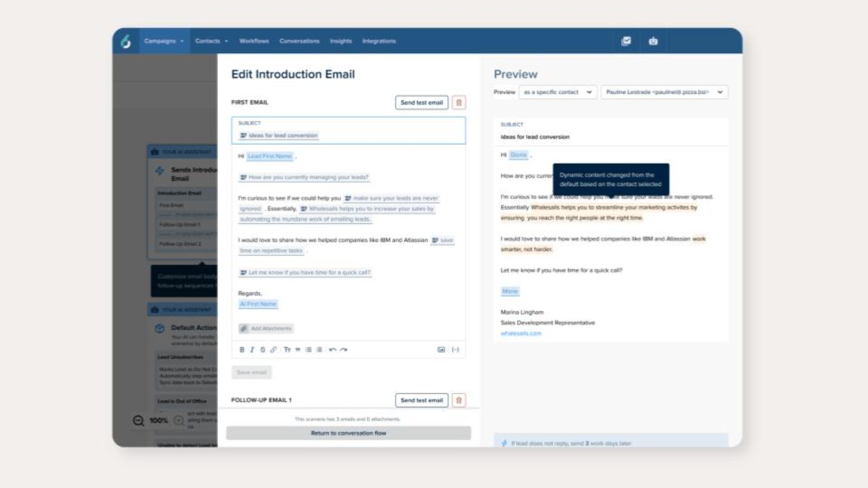Insert a hyperlink in the email editor
The image size is (868, 488).
[273, 350]
